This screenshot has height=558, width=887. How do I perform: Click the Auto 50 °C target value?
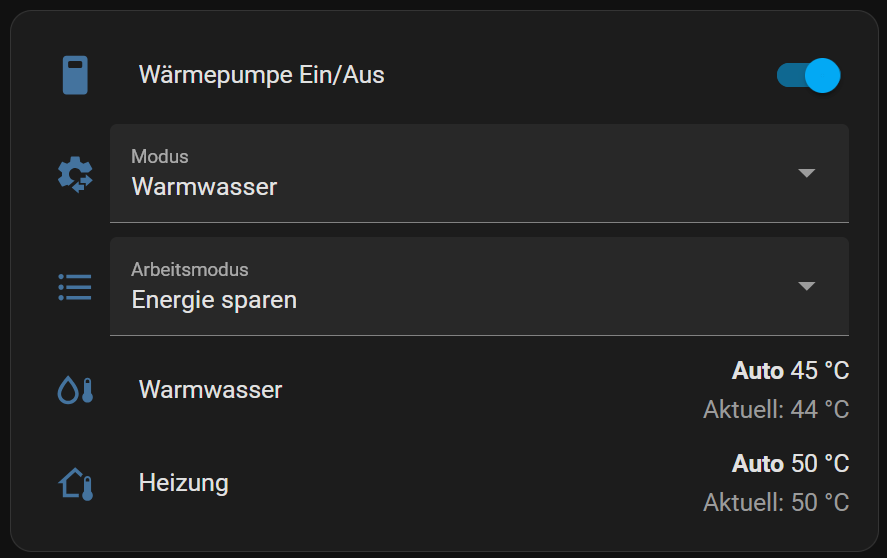(790, 464)
